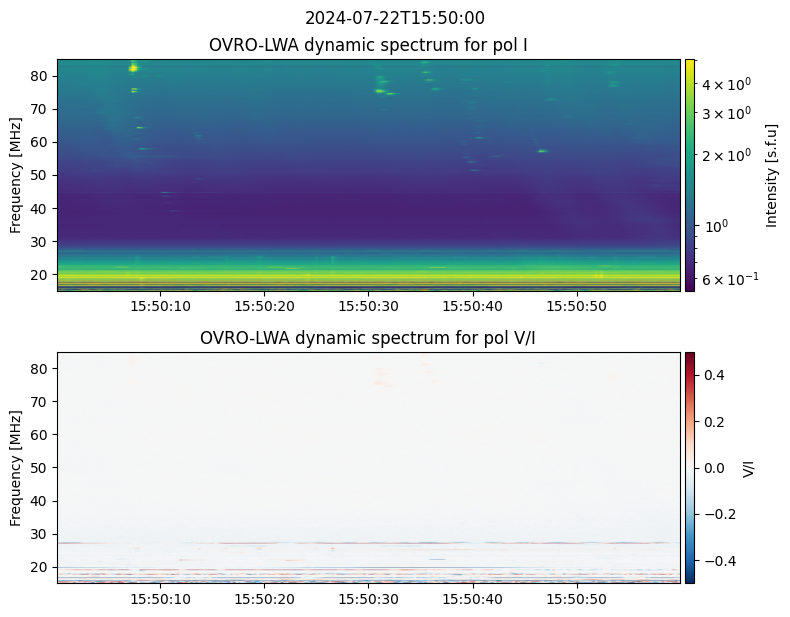Click Frequency [MHz] label of top plot
The image size is (790, 617).
click(15, 175)
